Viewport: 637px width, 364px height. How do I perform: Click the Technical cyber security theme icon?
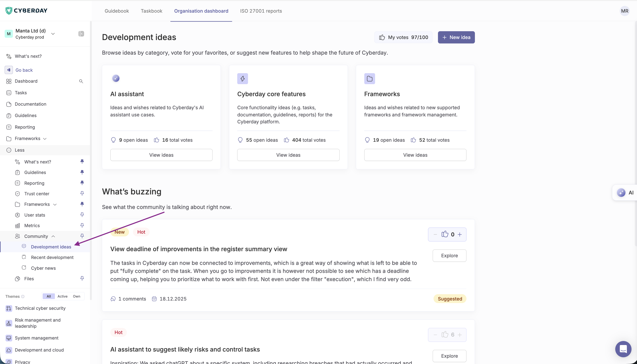(9, 308)
